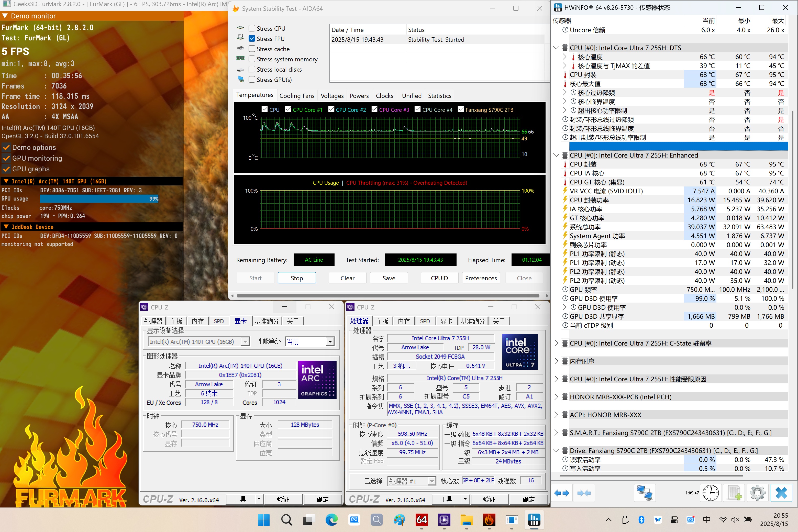This screenshot has height=532, width=798.
Task: Open the 性能等级 dropdown in CPU-Z
Action: [330, 342]
